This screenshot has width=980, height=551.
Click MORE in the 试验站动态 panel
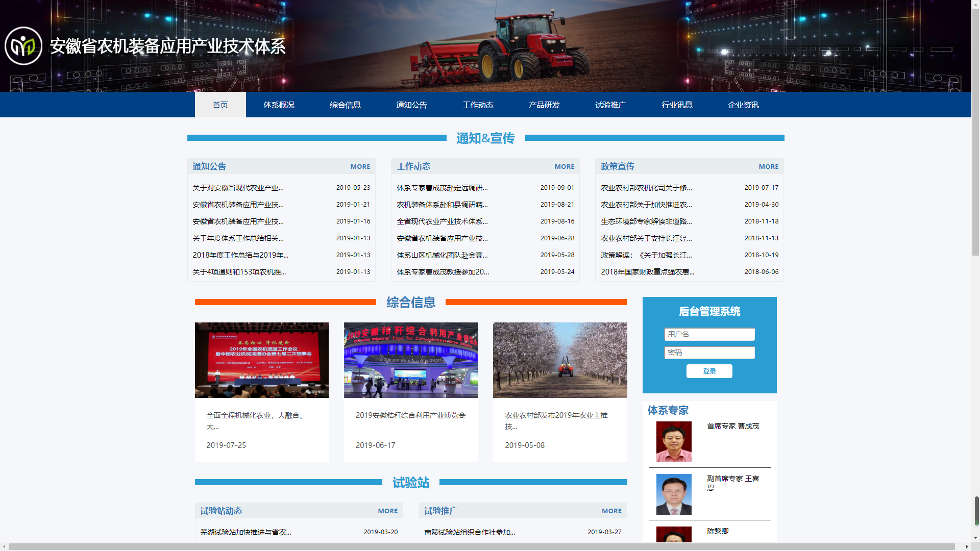click(388, 511)
